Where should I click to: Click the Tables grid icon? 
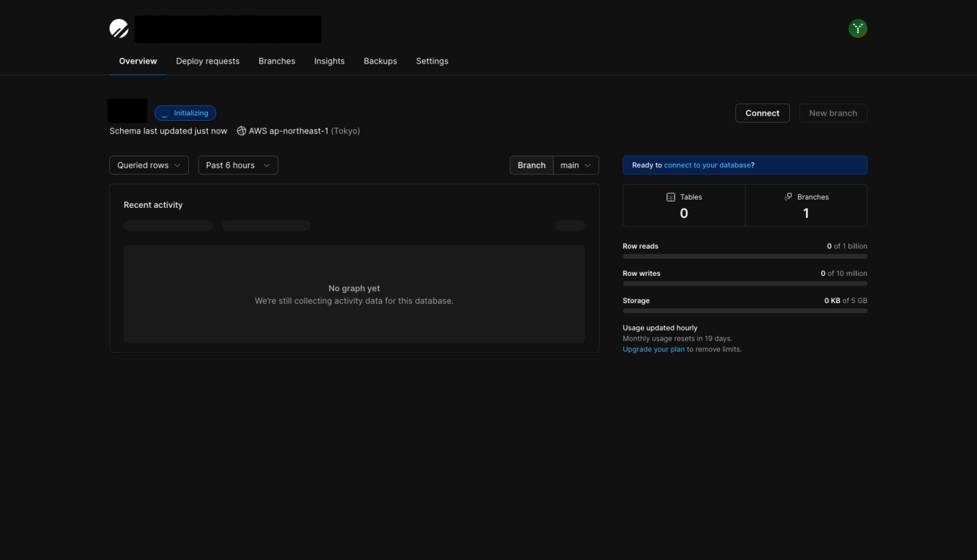[x=670, y=197]
